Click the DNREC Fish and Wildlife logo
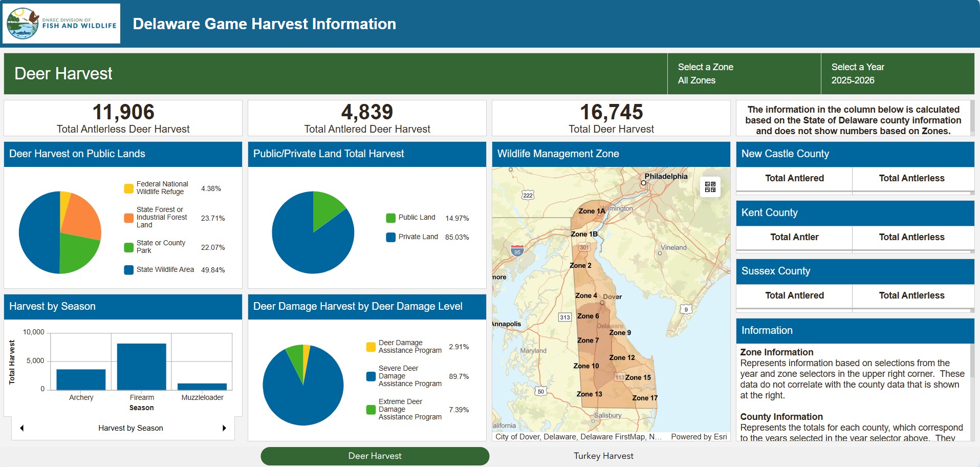The height and width of the screenshot is (467, 980). [60, 24]
